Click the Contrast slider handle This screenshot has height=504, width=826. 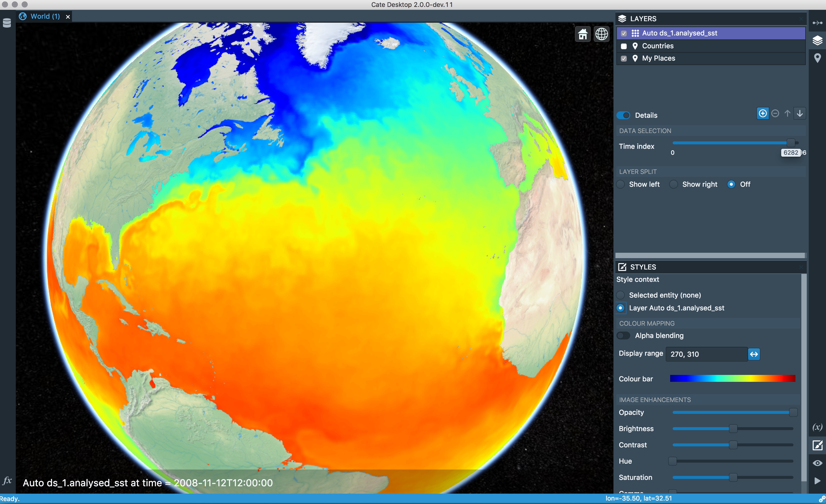733,445
